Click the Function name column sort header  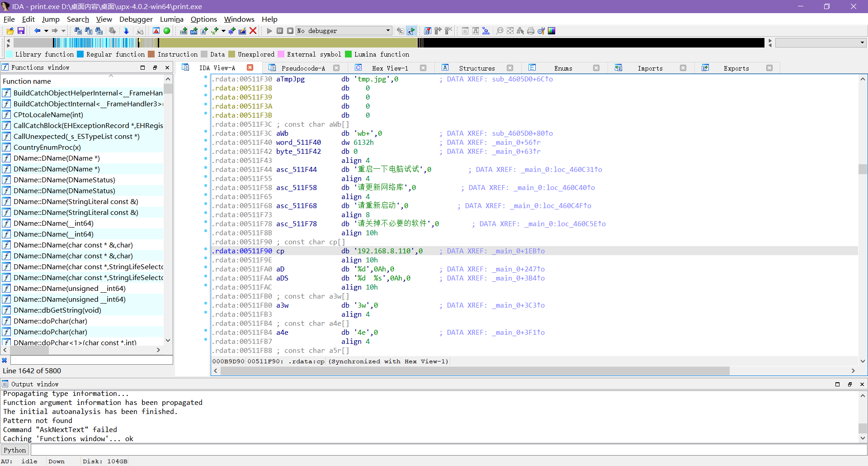point(82,81)
